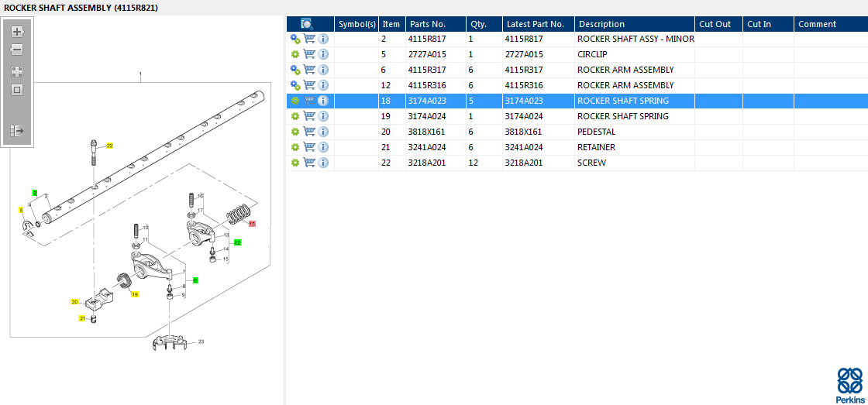Viewport: 868px width, 405px height.
Task: Zoom in on the diagram with plus icon
Action: 17,32
